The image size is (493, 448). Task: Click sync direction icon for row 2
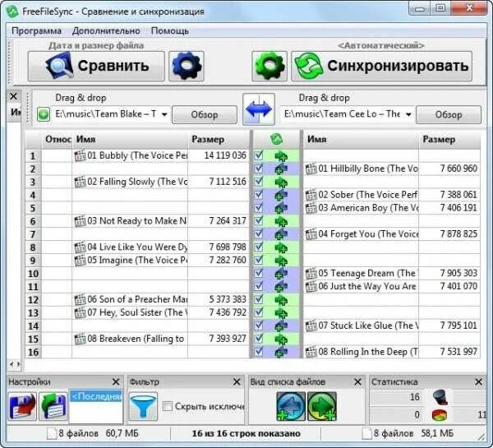point(281,169)
